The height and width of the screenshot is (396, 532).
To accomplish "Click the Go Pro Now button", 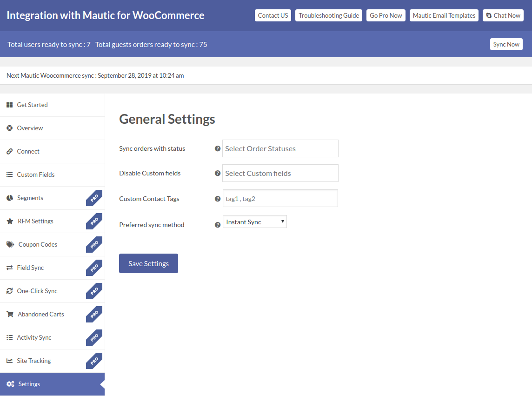I will click(386, 15).
